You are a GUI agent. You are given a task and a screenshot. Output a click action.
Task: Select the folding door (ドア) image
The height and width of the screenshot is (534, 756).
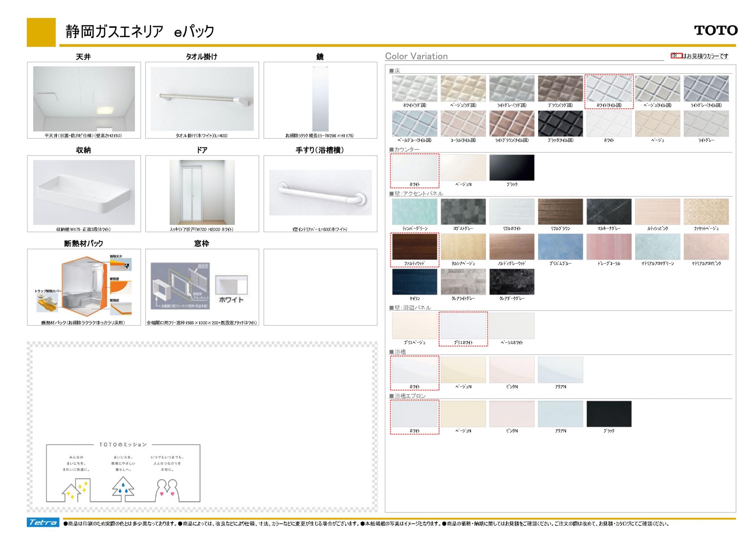[x=202, y=192]
